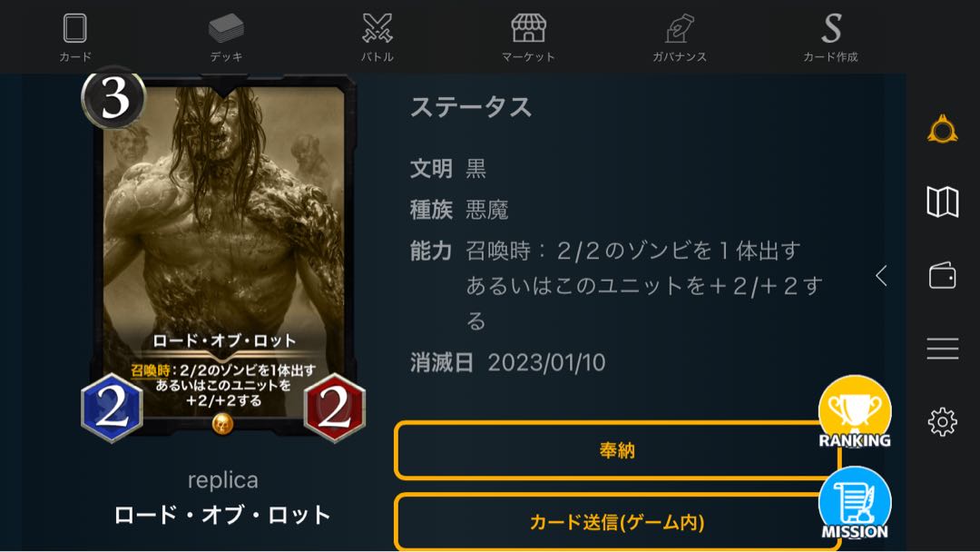Image resolution: width=980 pixels, height=552 pixels.
Task: Open the settings gear icon
Action: (943, 422)
